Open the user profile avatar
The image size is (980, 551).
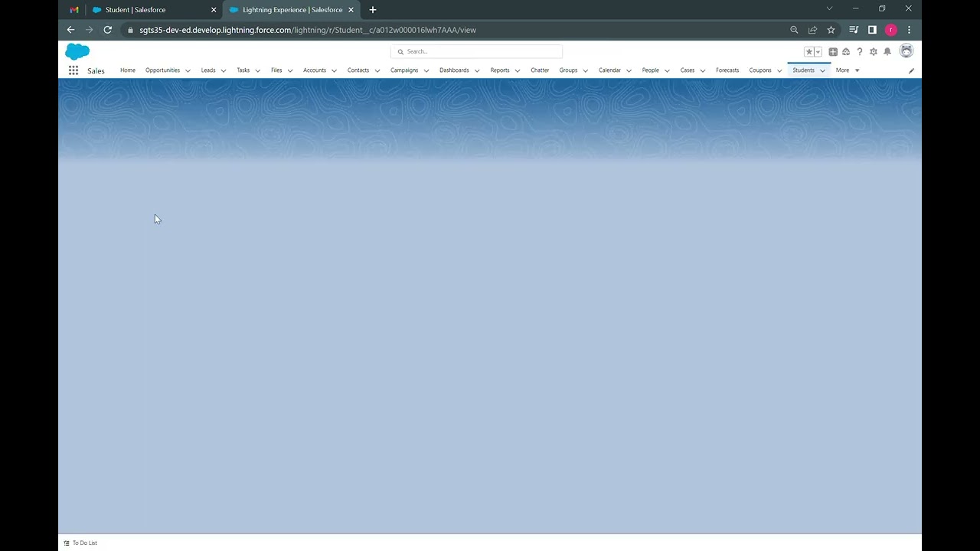(x=906, y=51)
